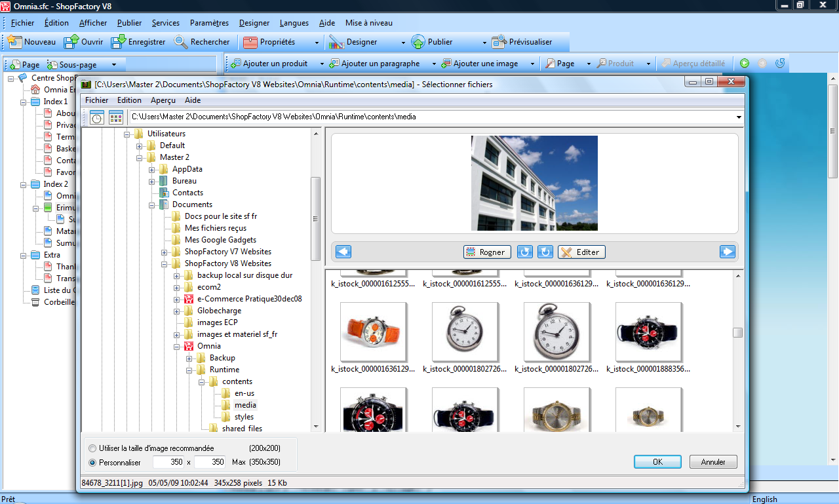The image size is (839, 504).
Task: Open the Rechercher search tool
Action: tap(182, 42)
